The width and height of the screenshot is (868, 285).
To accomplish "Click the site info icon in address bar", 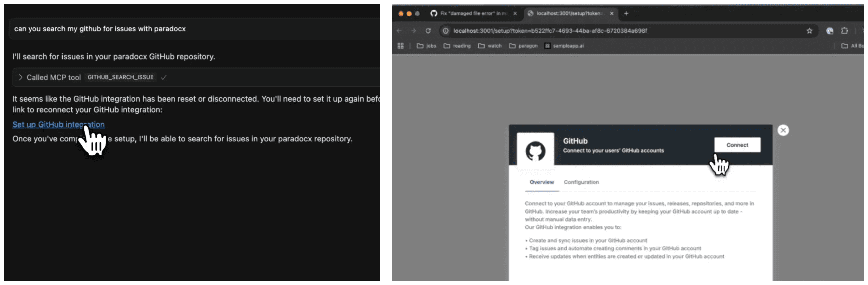I will click(445, 31).
